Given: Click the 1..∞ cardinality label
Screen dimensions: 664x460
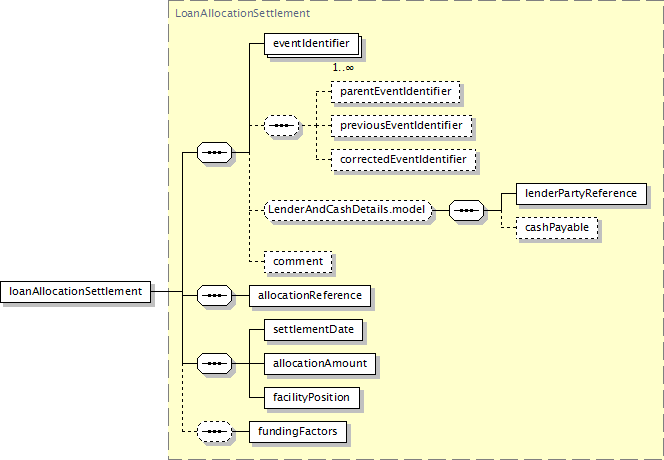Looking at the screenshot, I should [343, 68].
